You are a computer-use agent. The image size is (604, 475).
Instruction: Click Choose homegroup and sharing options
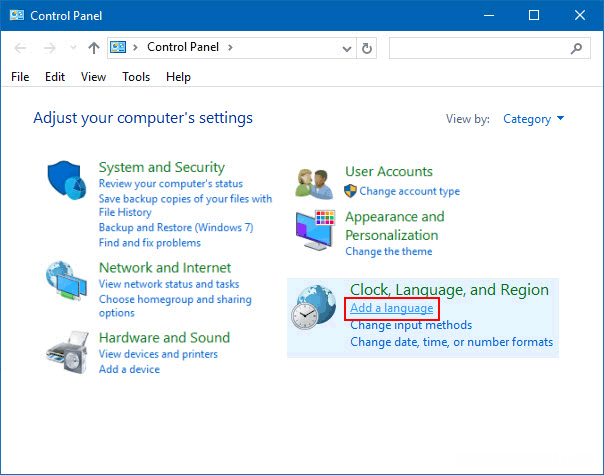point(175,306)
